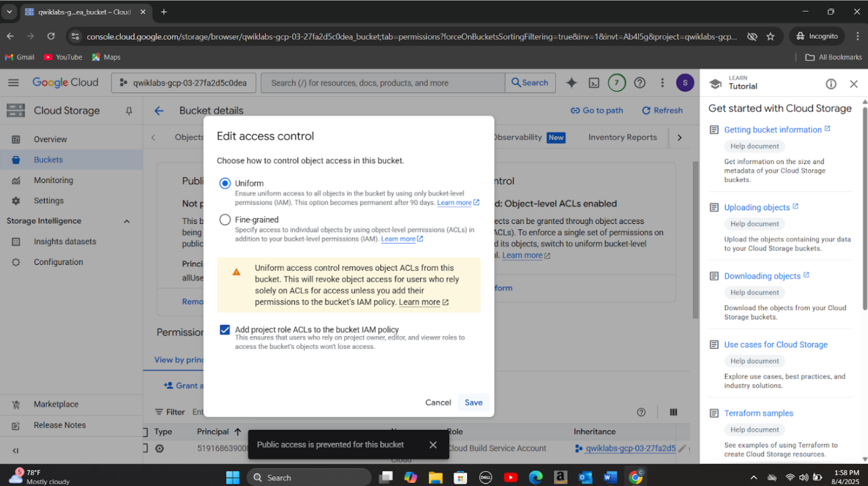Select the Uniform access control option
The height and width of the screenshot is (486, 868).
pyautogui.click(x=225, y=184)
